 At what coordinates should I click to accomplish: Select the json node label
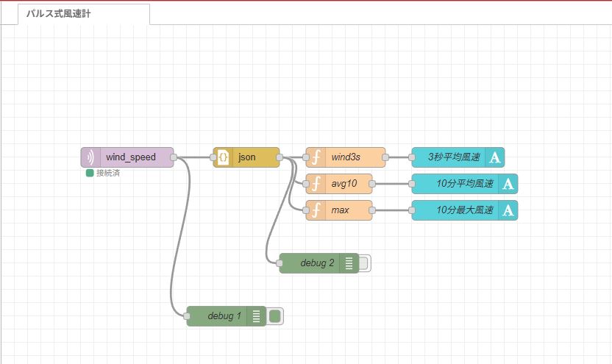(247, 157)
